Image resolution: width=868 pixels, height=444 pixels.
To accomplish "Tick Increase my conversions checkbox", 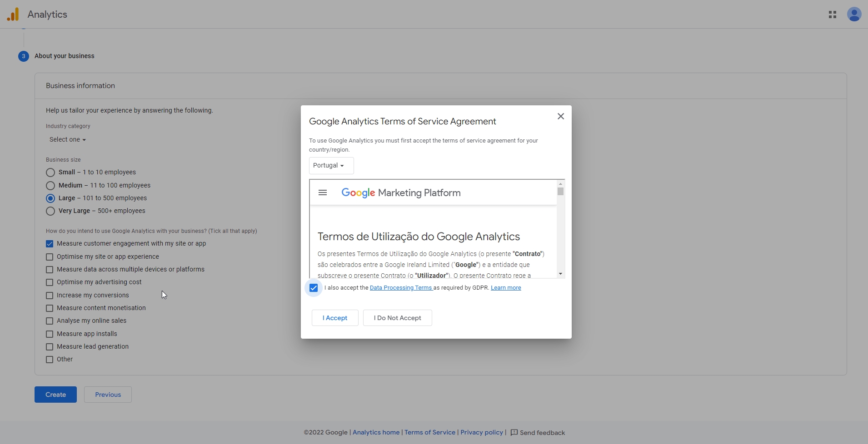I will pyautogui.click(x=50, y=296).
